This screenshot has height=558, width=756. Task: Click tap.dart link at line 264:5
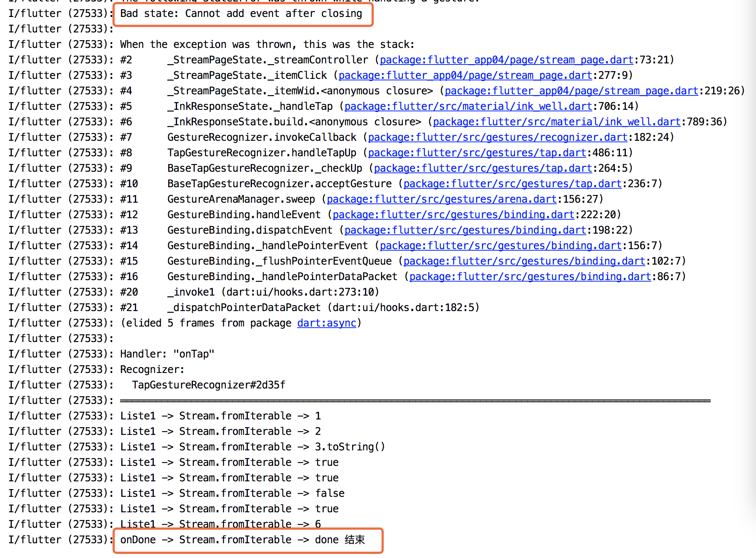pos(482,168)
